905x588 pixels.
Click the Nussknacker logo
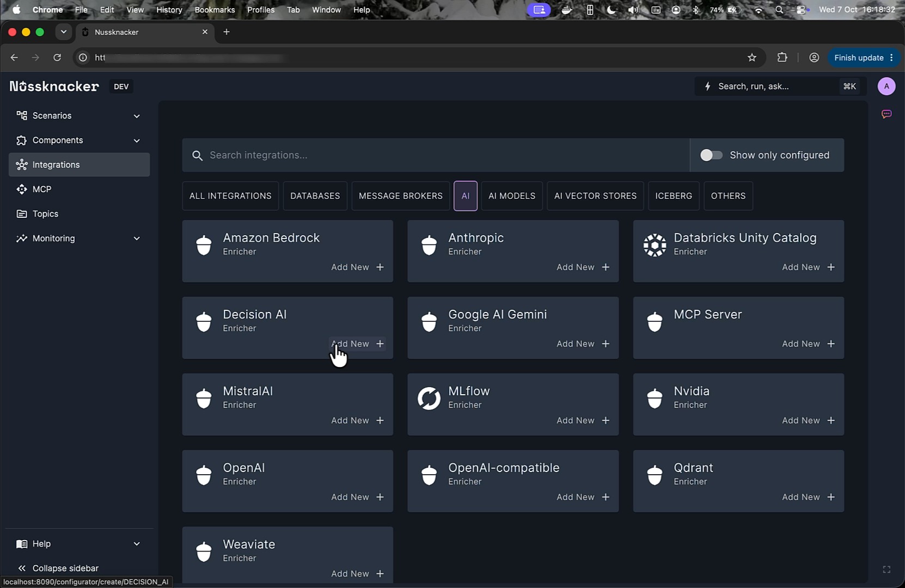54,86
